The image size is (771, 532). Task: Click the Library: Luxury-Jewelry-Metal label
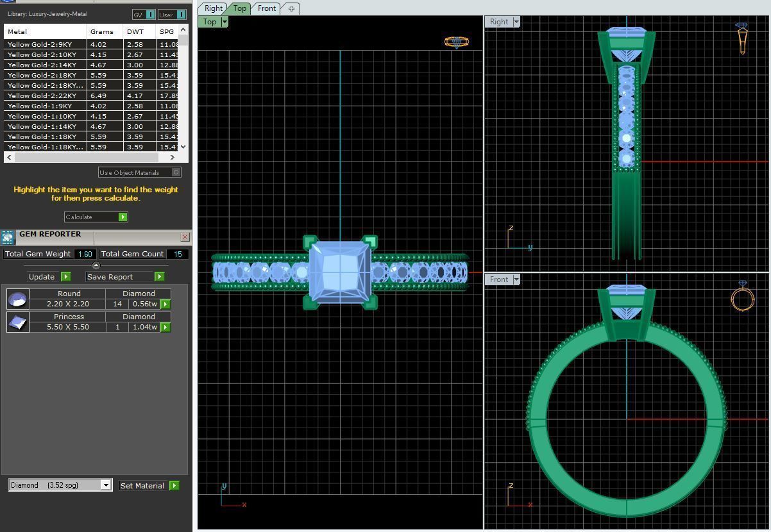coord(47,14)
